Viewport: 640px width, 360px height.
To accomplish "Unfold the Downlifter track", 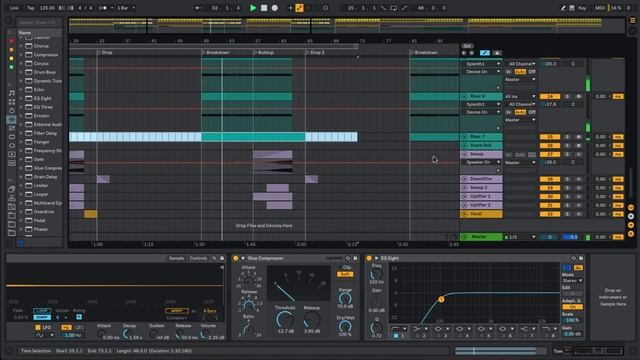I will (464, 179).
